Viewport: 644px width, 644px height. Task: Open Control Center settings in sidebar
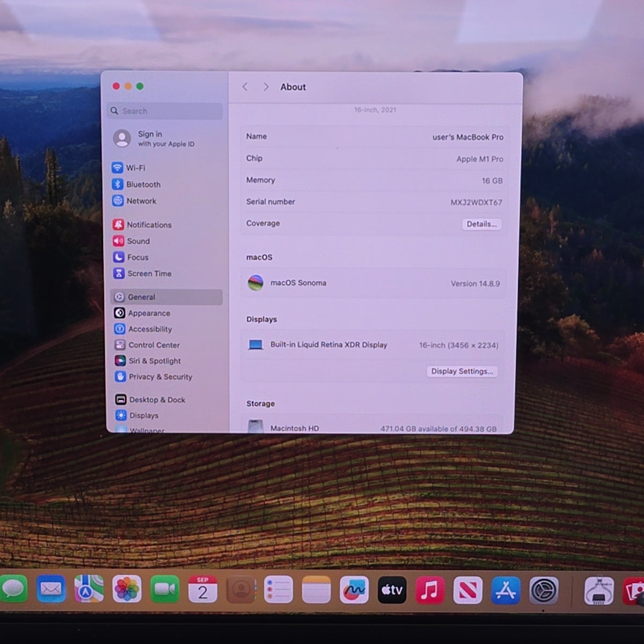coord(147,345)
